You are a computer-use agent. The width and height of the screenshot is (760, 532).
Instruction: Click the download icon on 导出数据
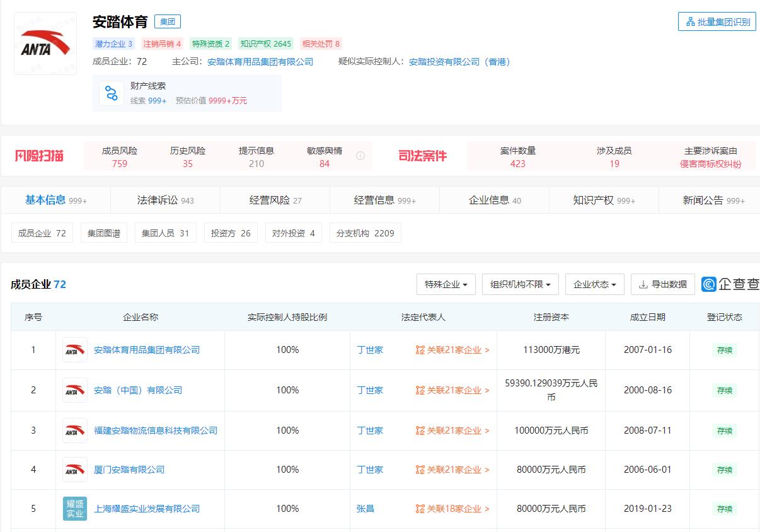[x=645, y=284]
